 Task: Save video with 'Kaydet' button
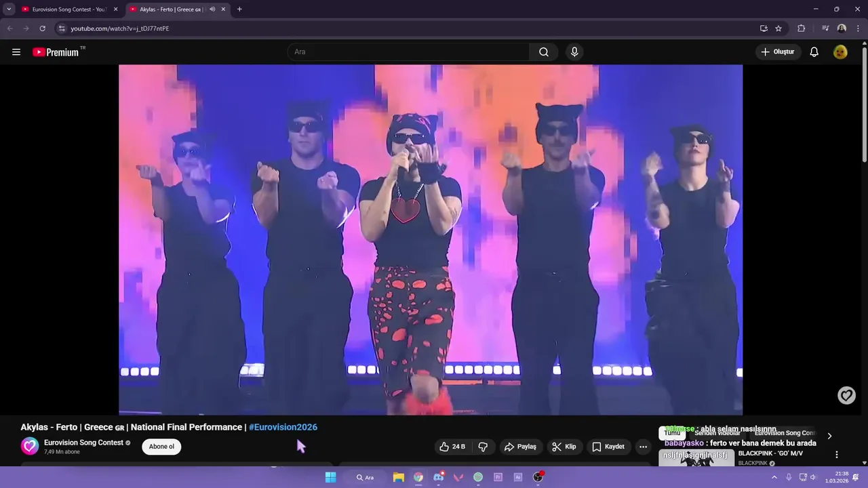click(x=608, y=447)
